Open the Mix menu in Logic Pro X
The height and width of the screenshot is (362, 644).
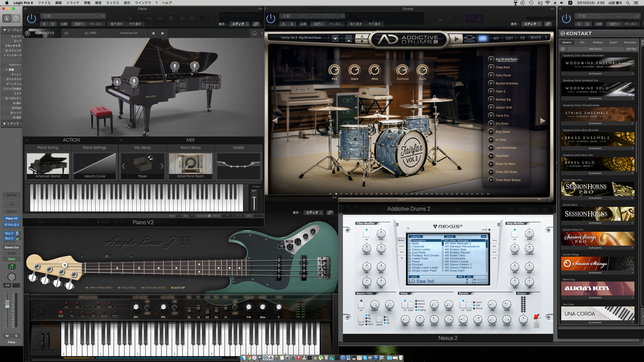[112, 3]
